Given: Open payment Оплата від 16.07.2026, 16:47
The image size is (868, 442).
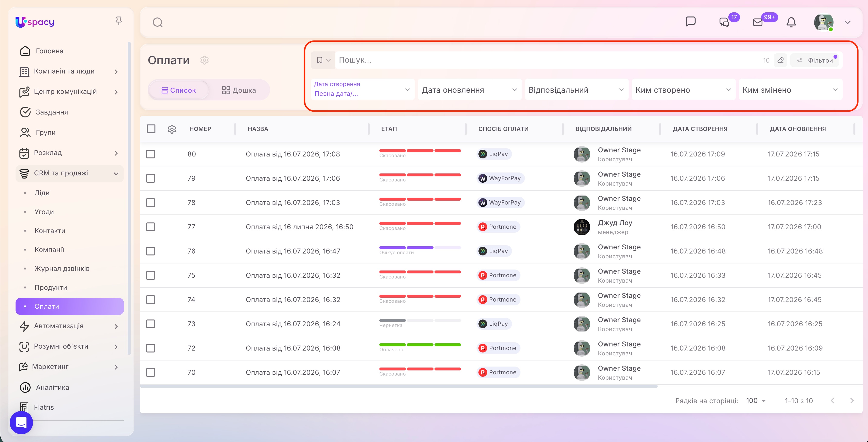Looking at the screenshot, I should (293, 251).
